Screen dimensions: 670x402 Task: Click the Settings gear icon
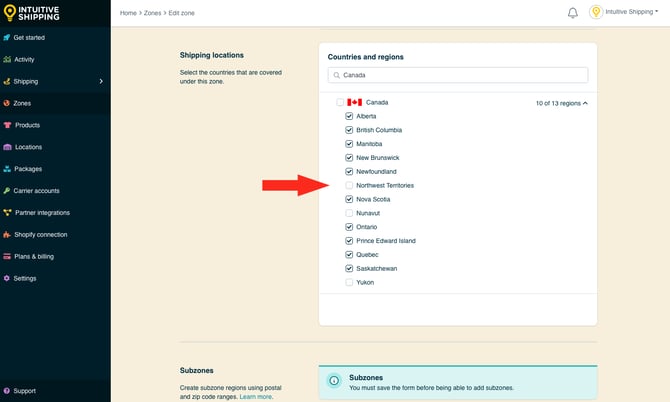(8, 278)
